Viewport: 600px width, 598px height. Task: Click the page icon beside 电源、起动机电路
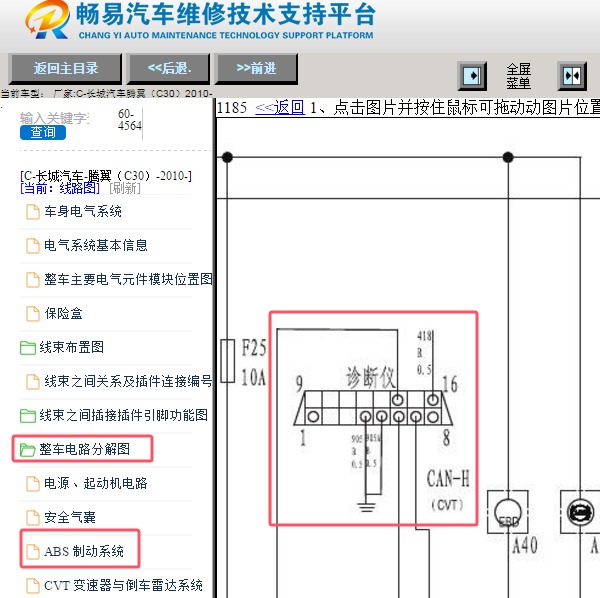coord(33,484)
